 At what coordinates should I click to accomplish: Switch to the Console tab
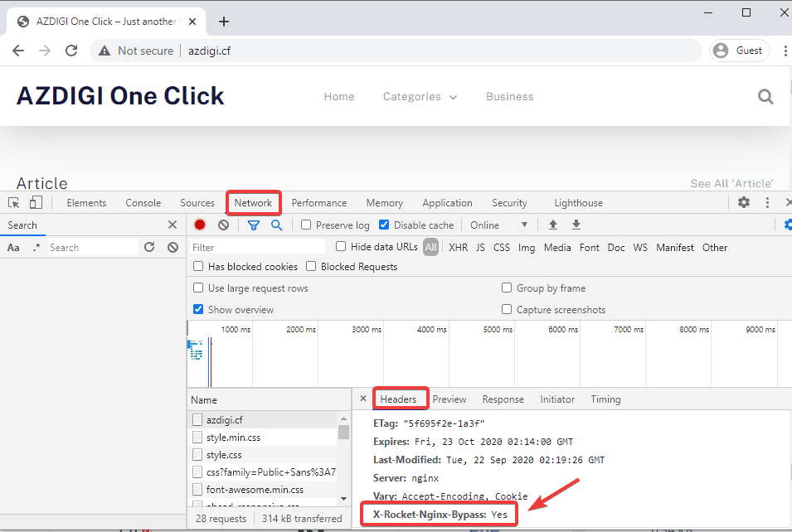pyautogui.click(x=143, y=203)
